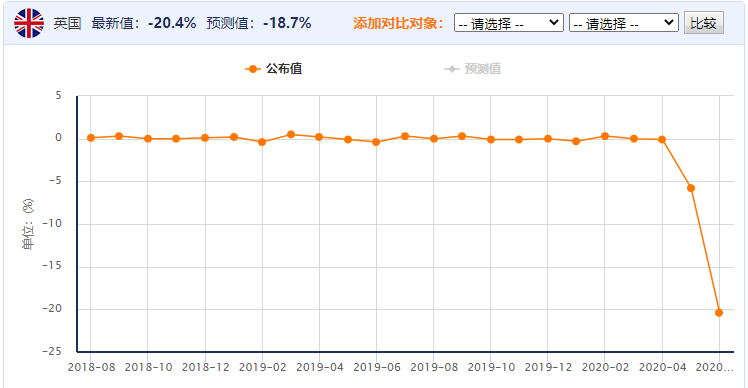Click the 2020-04 data point on the line
The width and height of the screenshot is (748, 388).
coord(662,140)
